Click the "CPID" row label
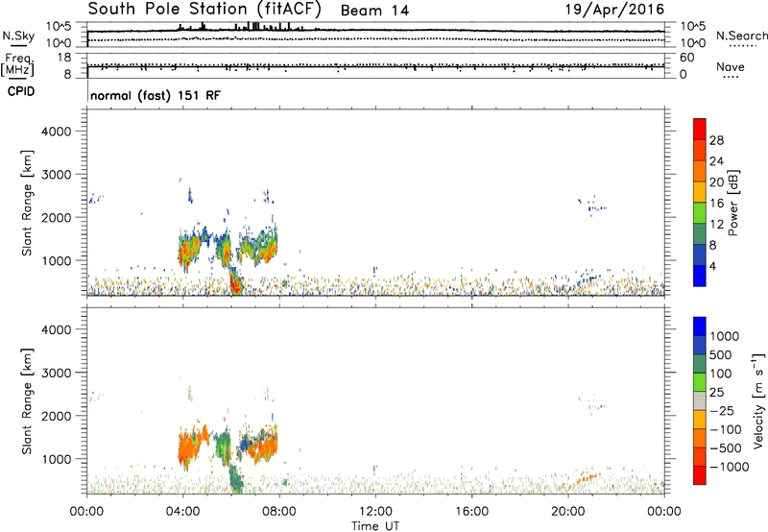The image size is (768, 532). click(21, 91)
